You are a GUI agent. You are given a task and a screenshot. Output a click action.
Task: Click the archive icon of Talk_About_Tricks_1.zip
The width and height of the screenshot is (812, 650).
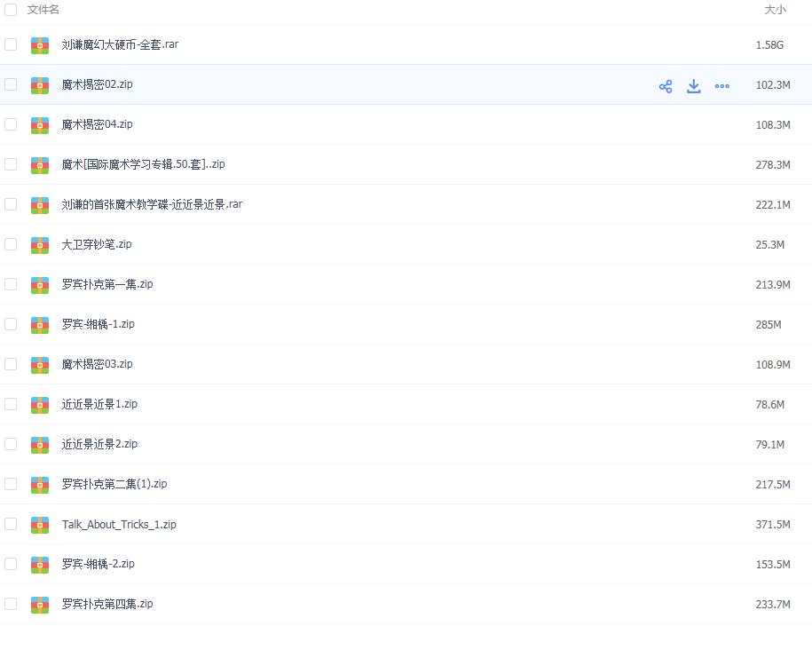(40, 525)
